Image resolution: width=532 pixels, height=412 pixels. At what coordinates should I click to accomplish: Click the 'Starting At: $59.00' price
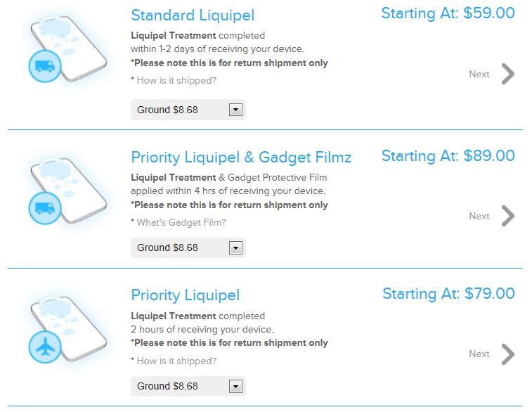pyautogui.click(x=448, y=13)
